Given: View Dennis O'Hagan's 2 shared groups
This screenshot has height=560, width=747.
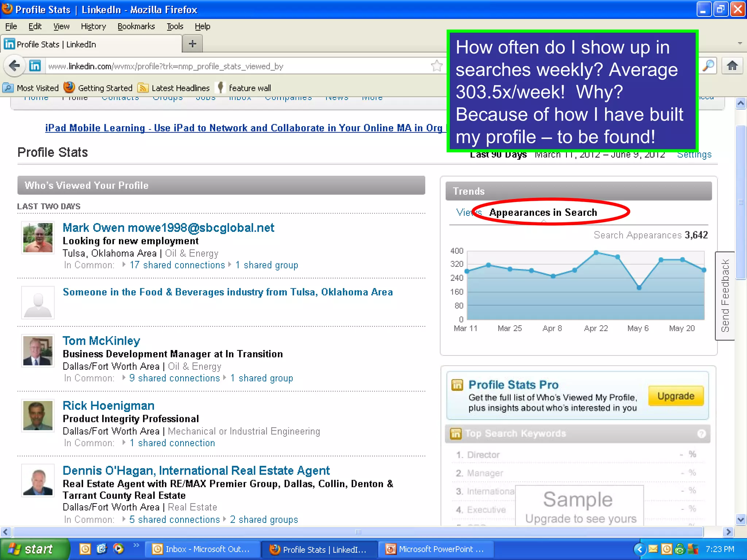Looking at the screenshot, I should pos(264,520).
